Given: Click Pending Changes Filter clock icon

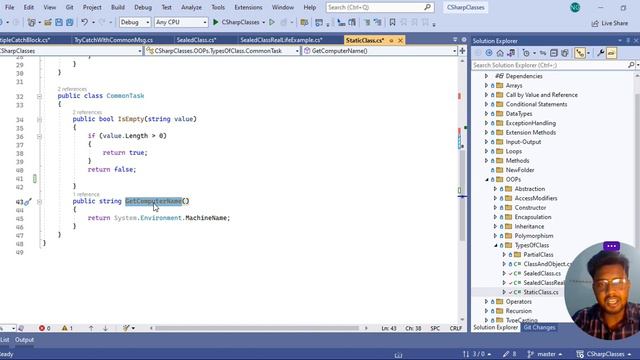Looking at the screenshot, I should 526,53.
